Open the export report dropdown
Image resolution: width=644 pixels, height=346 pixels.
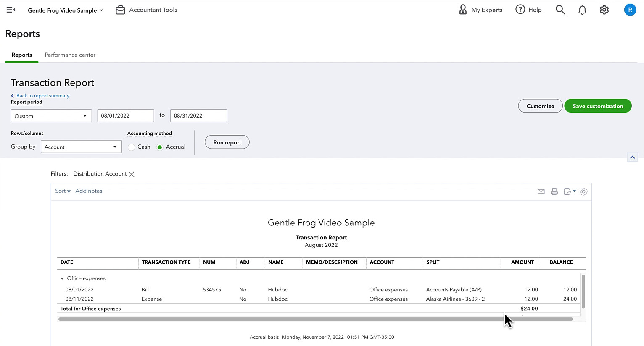[570, 191]
